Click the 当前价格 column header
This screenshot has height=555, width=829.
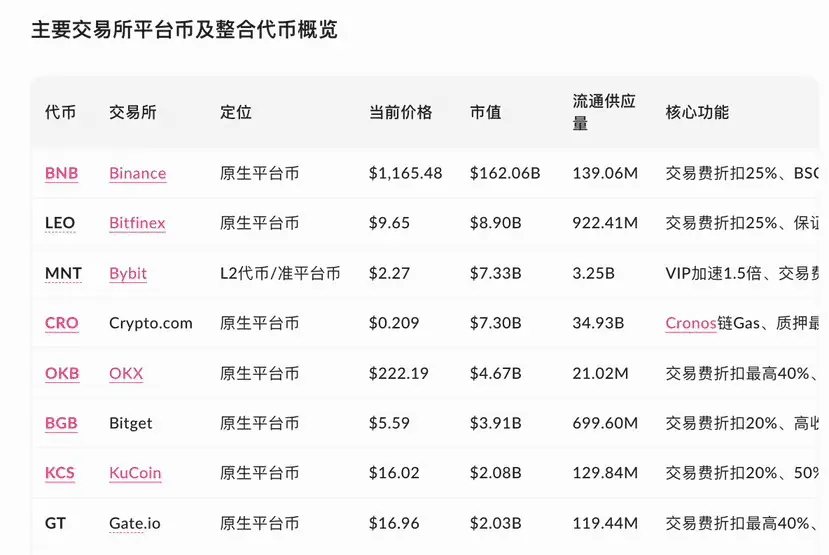(400, 112)
